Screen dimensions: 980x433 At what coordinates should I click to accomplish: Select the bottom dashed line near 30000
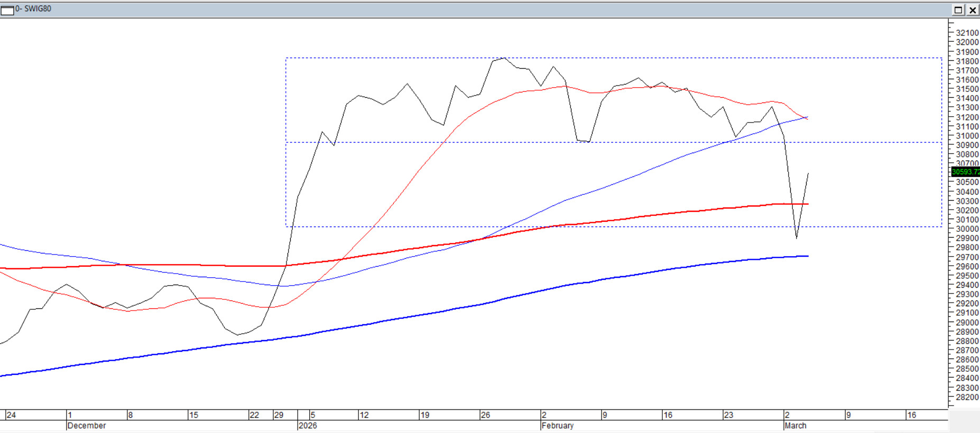coord(613,227)
